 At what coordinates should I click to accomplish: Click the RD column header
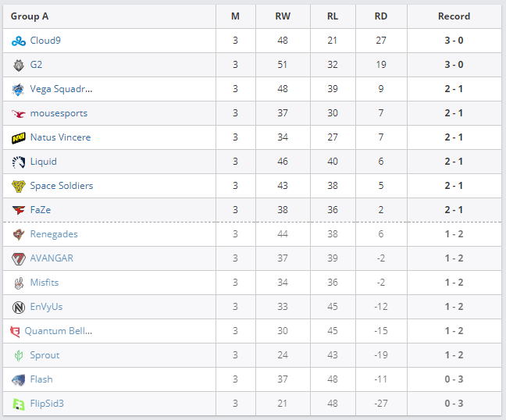380,16
